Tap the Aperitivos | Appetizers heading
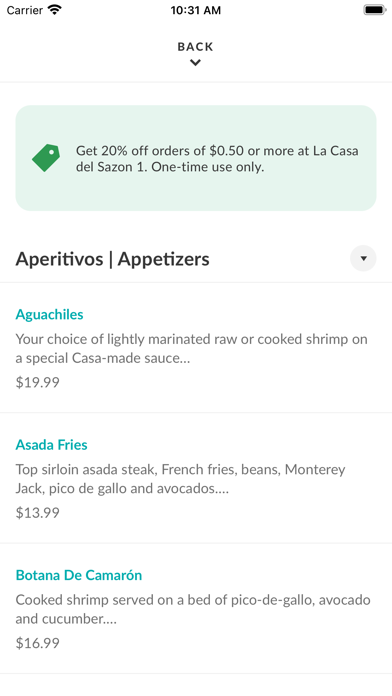The width and height of the screenshot is (392, 696). click(112, 259)
